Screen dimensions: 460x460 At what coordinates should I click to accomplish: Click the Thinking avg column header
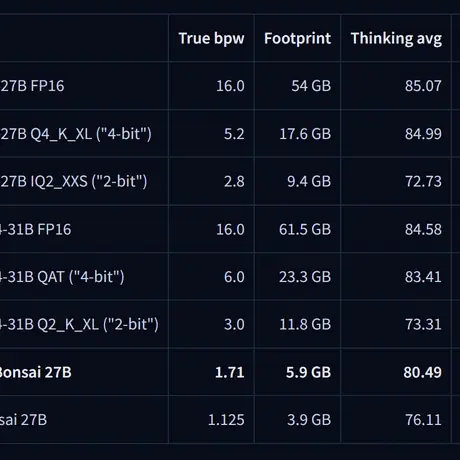396,39
